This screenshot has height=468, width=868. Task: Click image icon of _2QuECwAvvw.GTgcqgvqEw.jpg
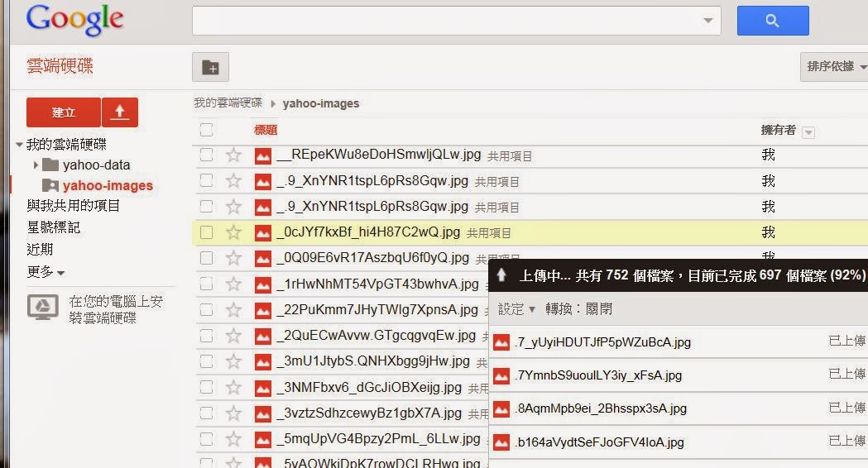[x=263, y=337]
